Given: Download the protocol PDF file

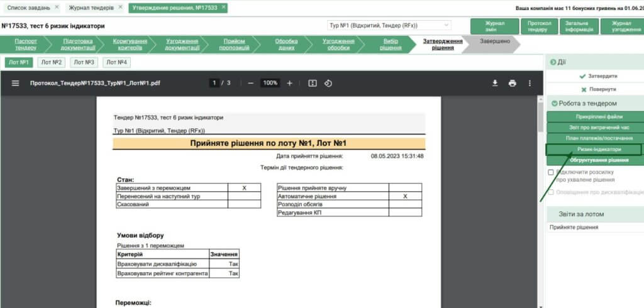Looking at the screenshot, I should point(495,83).
